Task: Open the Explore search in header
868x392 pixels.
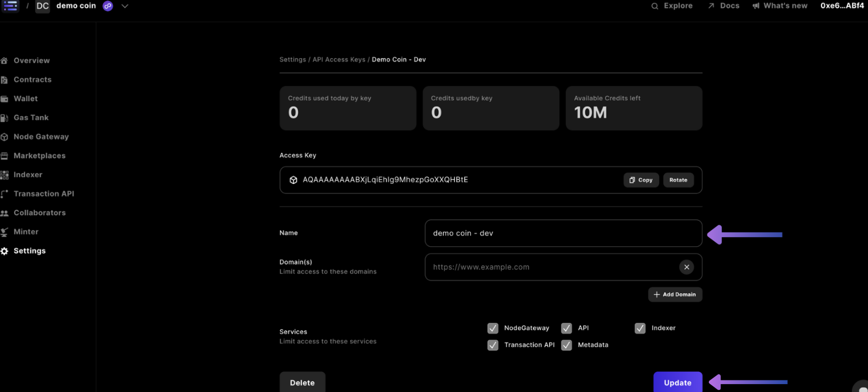Action: point(672,6)
